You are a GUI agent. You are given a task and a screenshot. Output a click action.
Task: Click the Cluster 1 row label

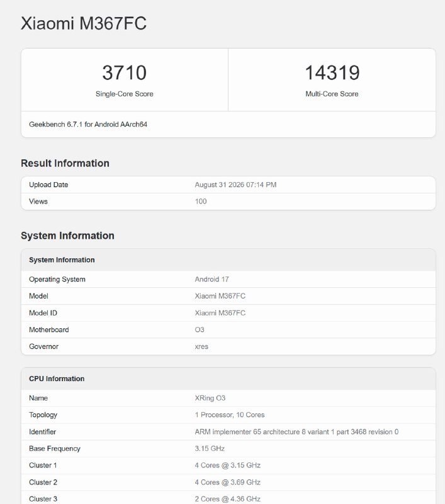click(43, 466)
